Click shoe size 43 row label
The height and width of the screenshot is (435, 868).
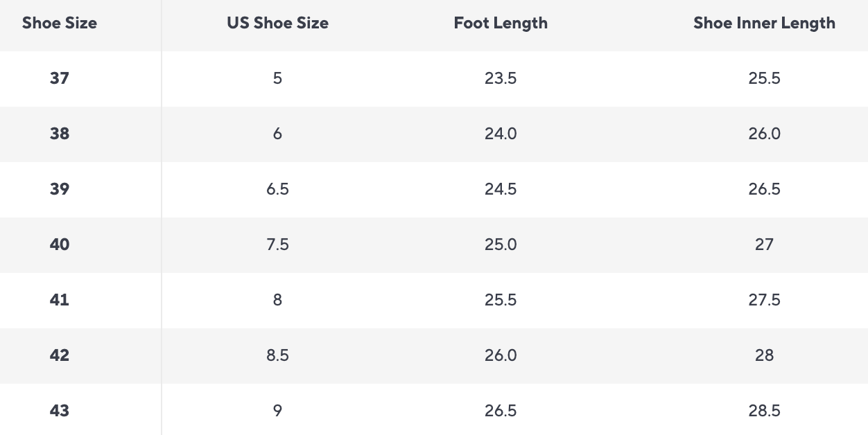[x=60, y=411]
